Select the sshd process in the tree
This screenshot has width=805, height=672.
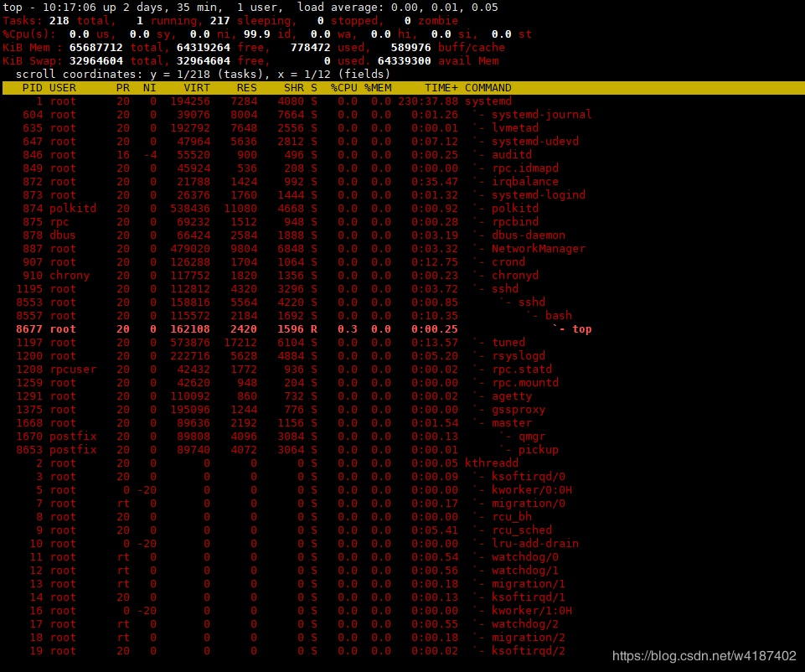click(504, 289)
